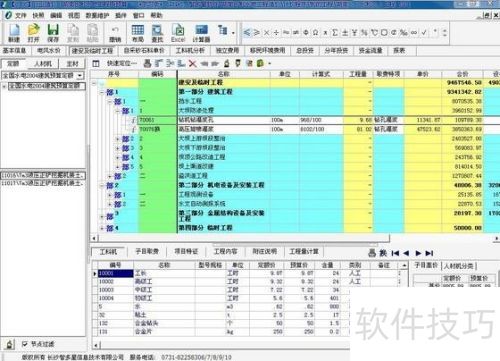The height and width of the screenshot is (361, 500).
Task: Click the 10001 code cell in lower table
Action: (116, 273)
